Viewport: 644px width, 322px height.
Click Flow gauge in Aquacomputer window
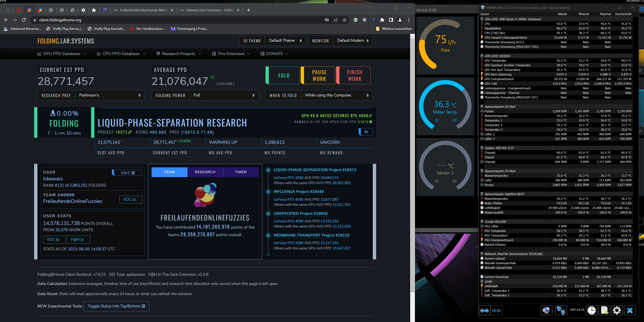pos(445,45)
